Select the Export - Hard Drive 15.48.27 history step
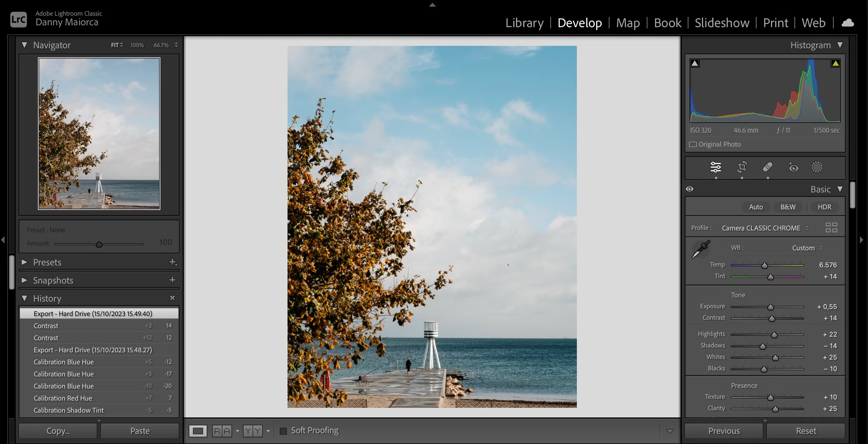868x444 pixels. click(x=92, y=350)
